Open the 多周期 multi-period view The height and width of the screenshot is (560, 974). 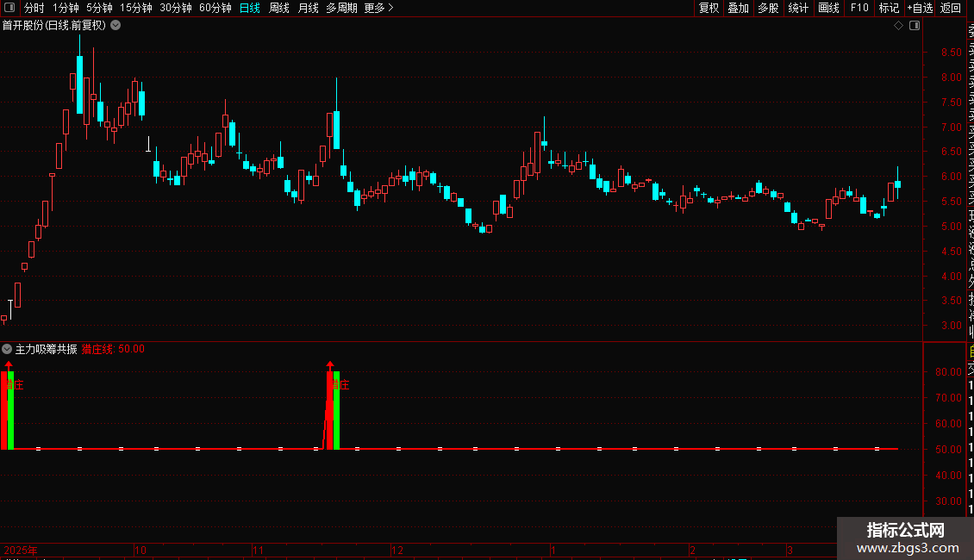pos(341,8)
